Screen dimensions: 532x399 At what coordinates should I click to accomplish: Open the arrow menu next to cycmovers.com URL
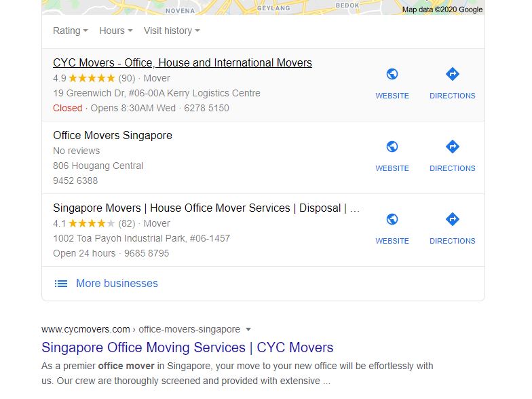pos(248,330)
